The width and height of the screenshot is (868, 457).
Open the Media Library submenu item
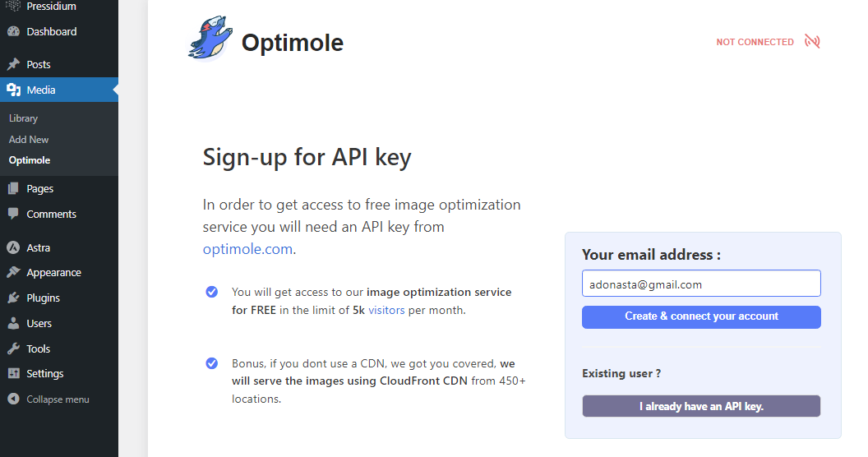(23, 118)
